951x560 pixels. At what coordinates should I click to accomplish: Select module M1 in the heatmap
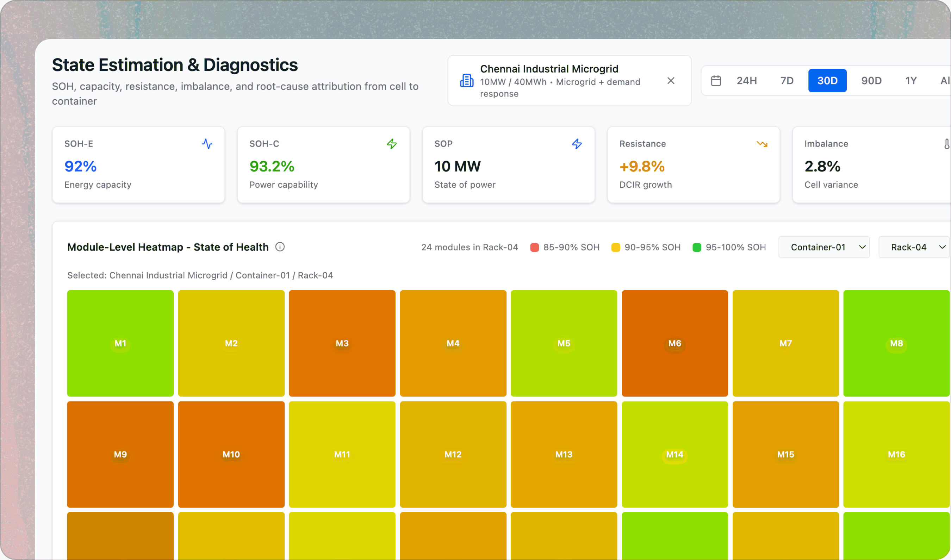click(120, 343)
